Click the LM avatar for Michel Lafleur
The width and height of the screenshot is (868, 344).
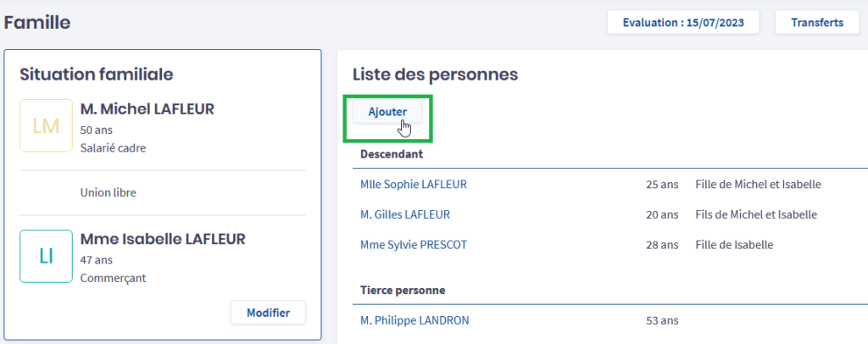pyautogui.click(x=46, y=126)
